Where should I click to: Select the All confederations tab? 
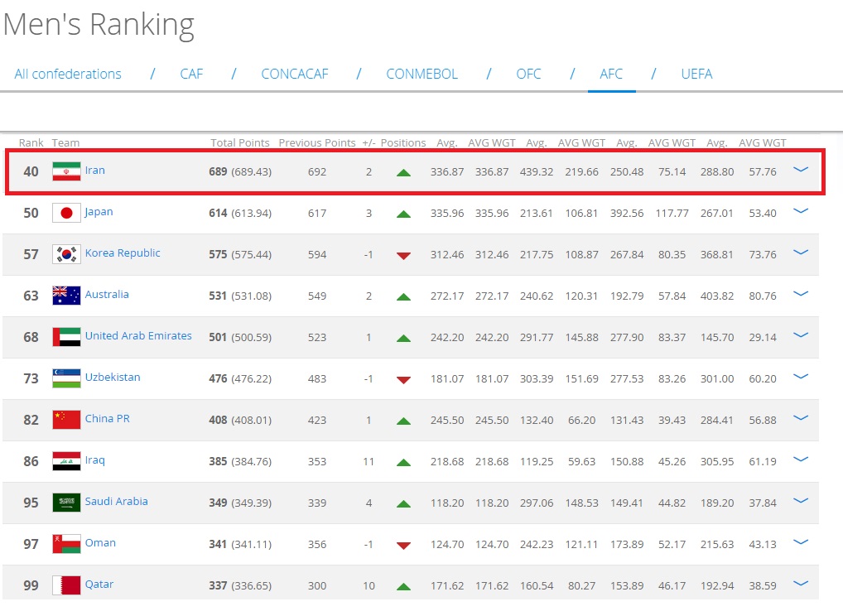click(x=68, y=74)
